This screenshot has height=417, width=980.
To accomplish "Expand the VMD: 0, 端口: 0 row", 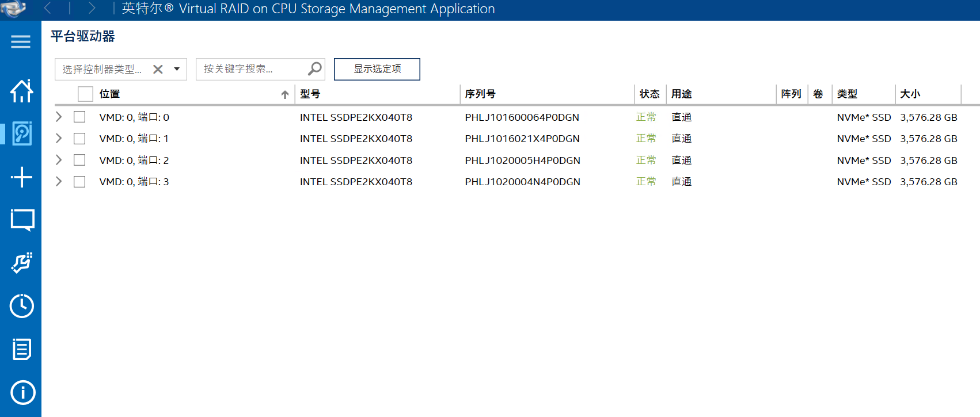I will [x=59, y=117].
